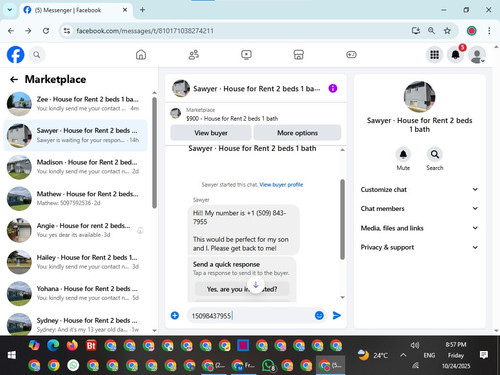Open the tab search dropdown arrow
This screenshot has height=375, width=500.
10,10
